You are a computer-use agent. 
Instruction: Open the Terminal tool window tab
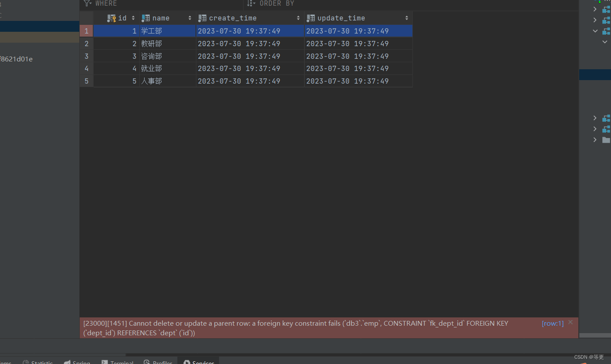[118, 362]
